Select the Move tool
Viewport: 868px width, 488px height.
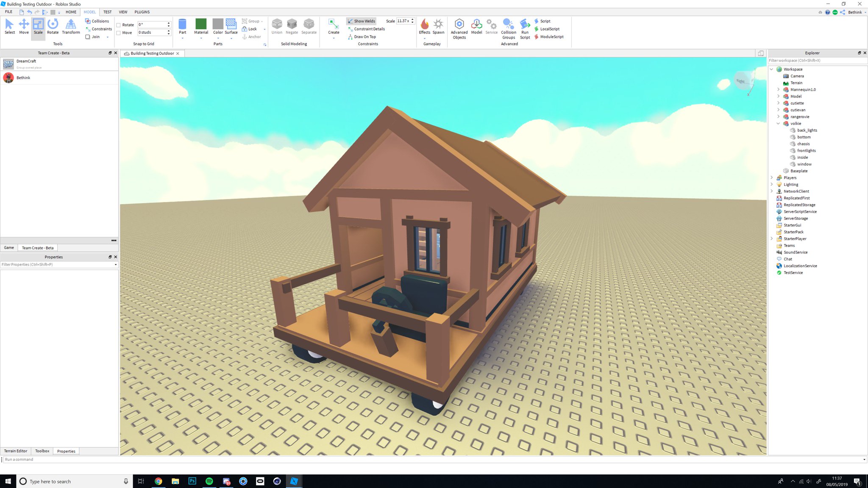[24, 26]
